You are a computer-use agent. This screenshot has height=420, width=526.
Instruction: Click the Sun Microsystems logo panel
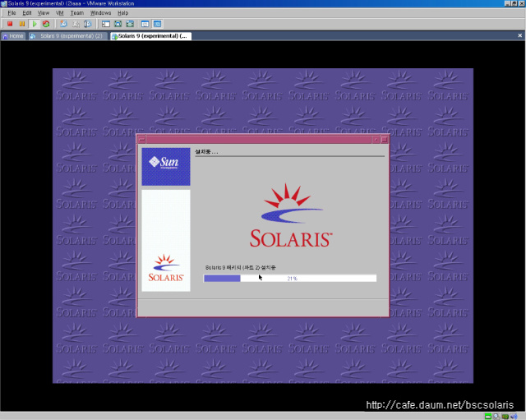166,166
